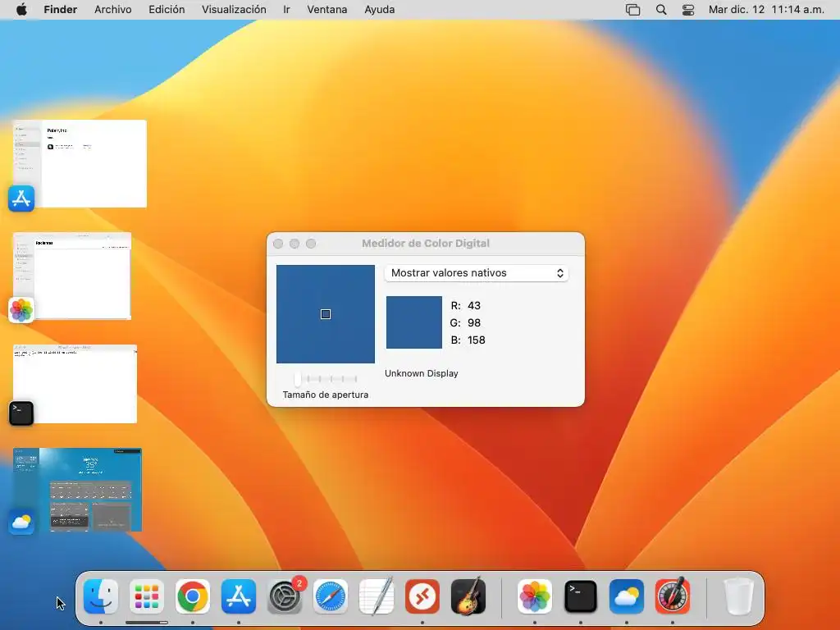840x630 pixels.
Task: Minimize the Medidor de Color Digital window
Action: (x=294, y=244)
